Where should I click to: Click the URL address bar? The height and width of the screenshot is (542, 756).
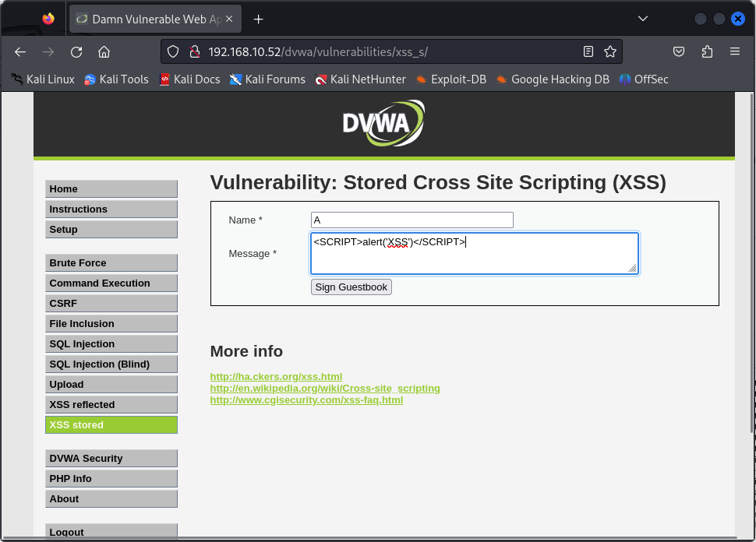coord(390,51)
